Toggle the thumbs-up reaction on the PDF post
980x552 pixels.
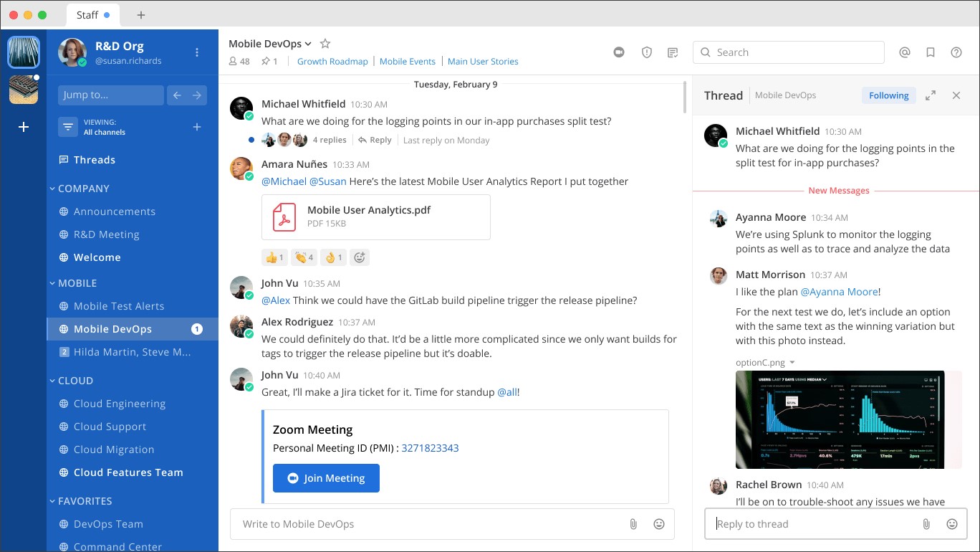tap(275, 257)
